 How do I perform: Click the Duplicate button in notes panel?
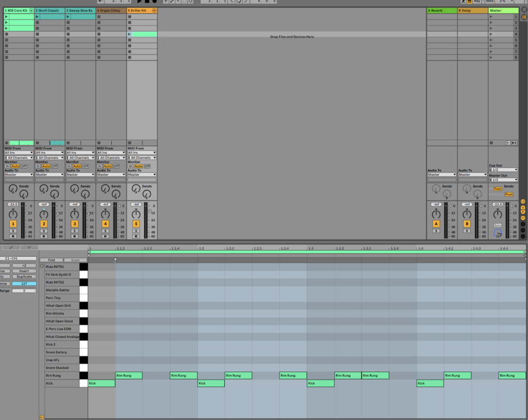(x=24, y=276)
